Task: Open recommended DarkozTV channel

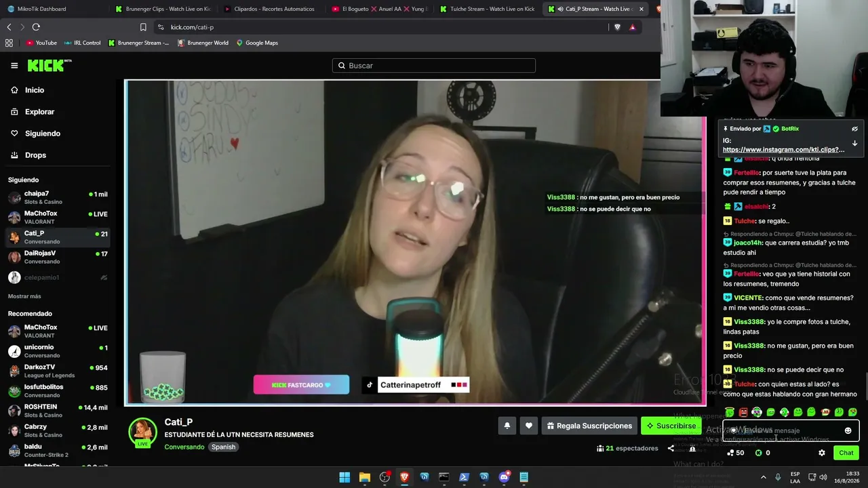Action: click(58, 371)
